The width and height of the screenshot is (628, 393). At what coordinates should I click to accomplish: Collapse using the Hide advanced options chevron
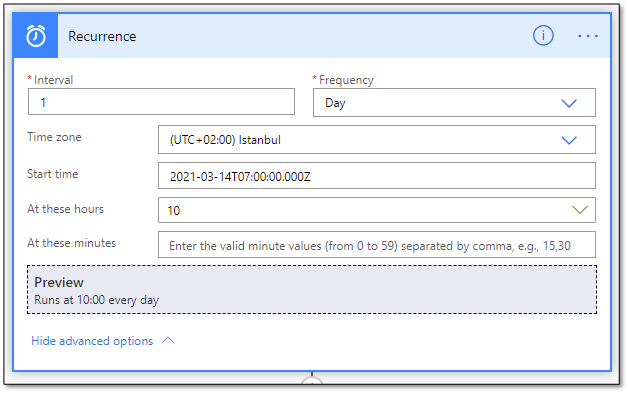click(x=168, y=341)
